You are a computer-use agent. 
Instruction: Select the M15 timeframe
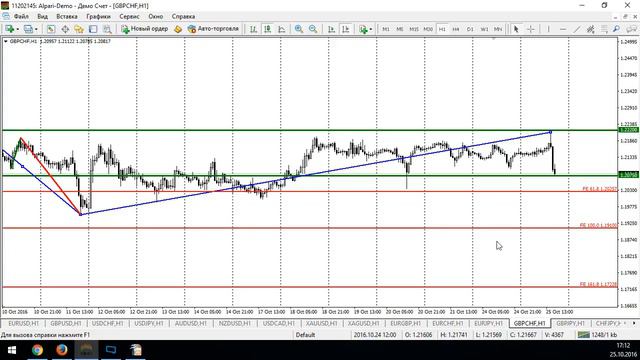pyautogui.click(x=414, y=29)
